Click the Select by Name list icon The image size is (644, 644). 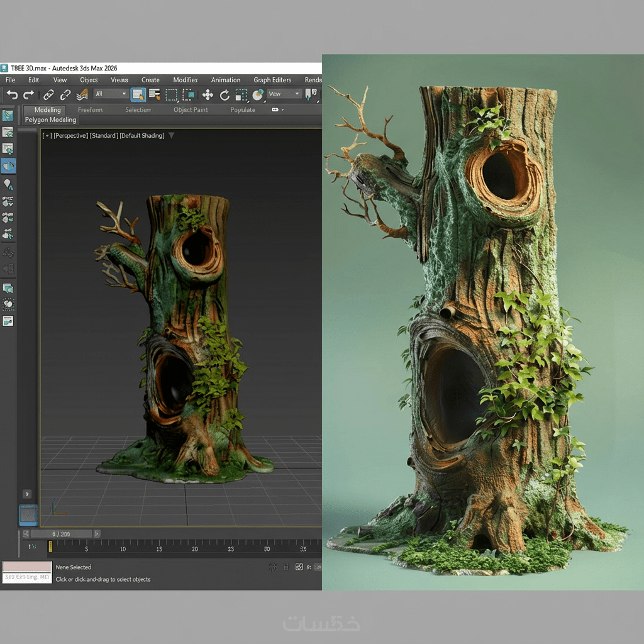(x=155, y=94)
